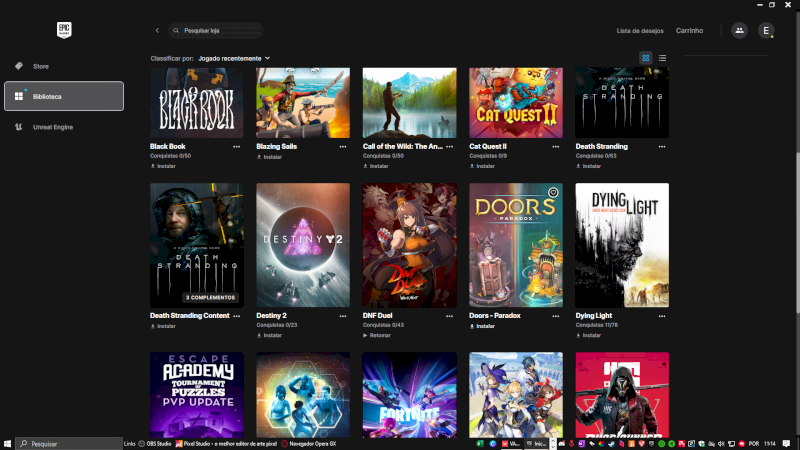
Task: Install Blazing Sails
Action: [x=269, y=157]
